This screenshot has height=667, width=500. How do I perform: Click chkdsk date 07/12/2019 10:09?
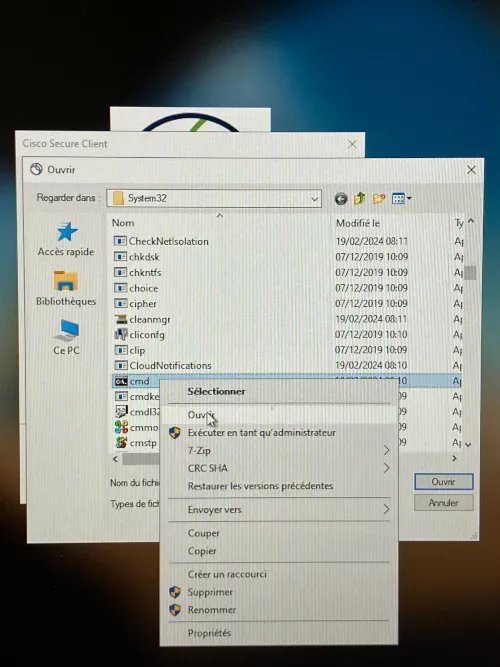tap(371, 257)
